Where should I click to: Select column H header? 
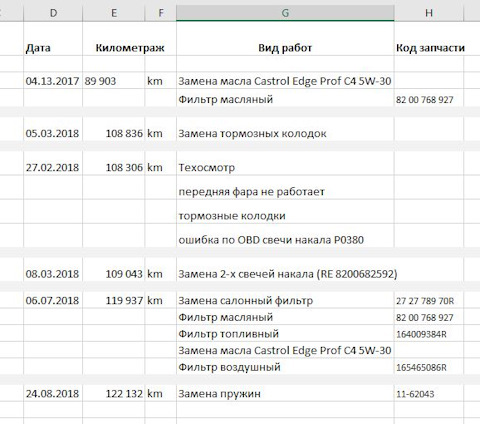pyautogui.click(x=429, y=13)
